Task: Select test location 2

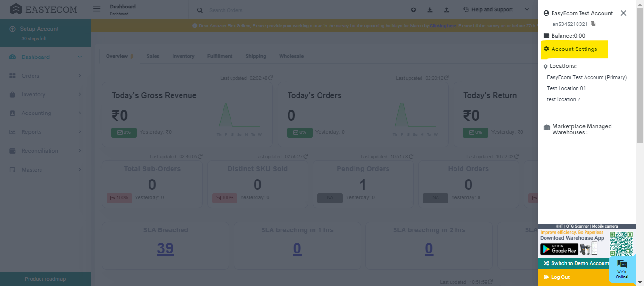Action: [563, 99]
